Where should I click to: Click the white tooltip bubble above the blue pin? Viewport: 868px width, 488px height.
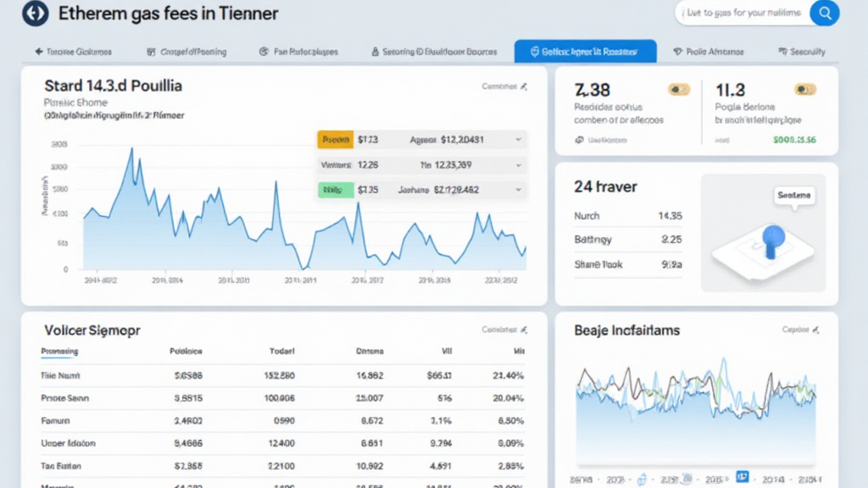pyautogui.click(x=793, y=196)
